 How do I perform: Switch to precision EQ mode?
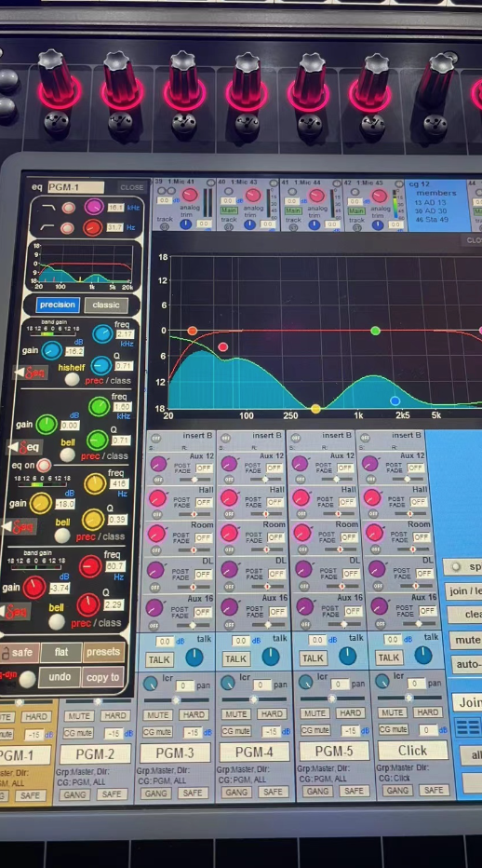pyautogui.click(x=58, y=305)
